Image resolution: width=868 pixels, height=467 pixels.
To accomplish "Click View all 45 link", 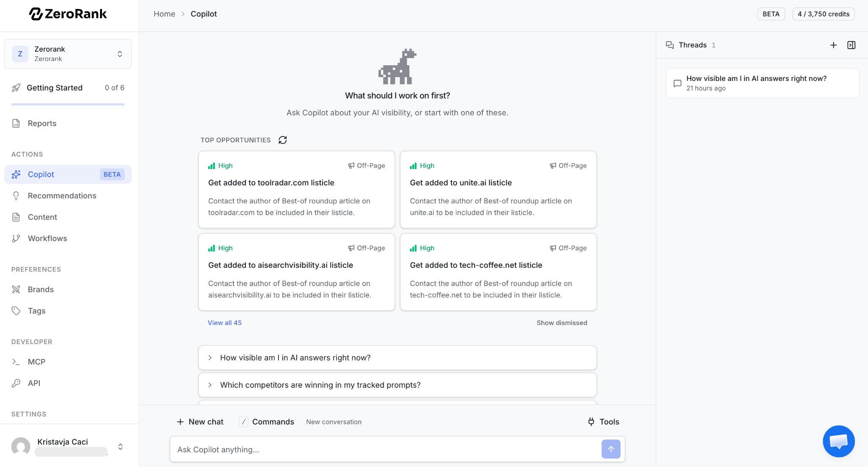I will pos(225,322).
